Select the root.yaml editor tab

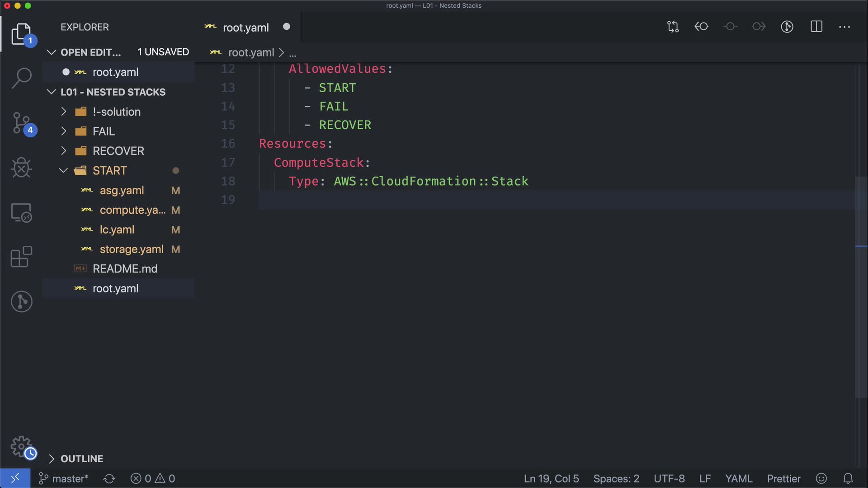pyautogui.click(x=245, y=28)
